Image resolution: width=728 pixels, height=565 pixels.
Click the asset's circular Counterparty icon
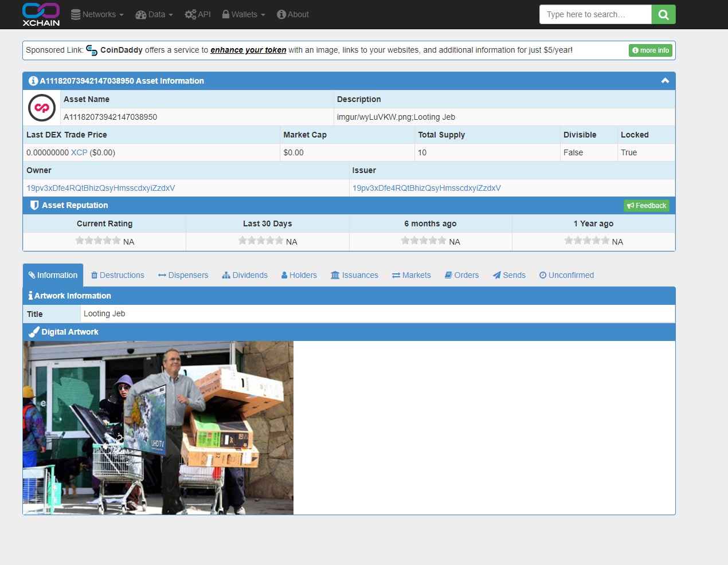pyautogui.click(x=42, y=108)
